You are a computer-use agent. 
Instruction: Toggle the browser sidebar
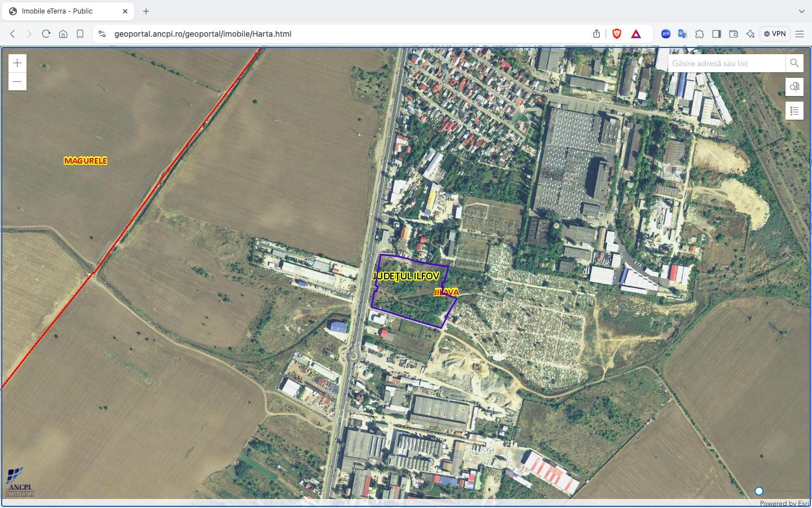click(717, 34)
